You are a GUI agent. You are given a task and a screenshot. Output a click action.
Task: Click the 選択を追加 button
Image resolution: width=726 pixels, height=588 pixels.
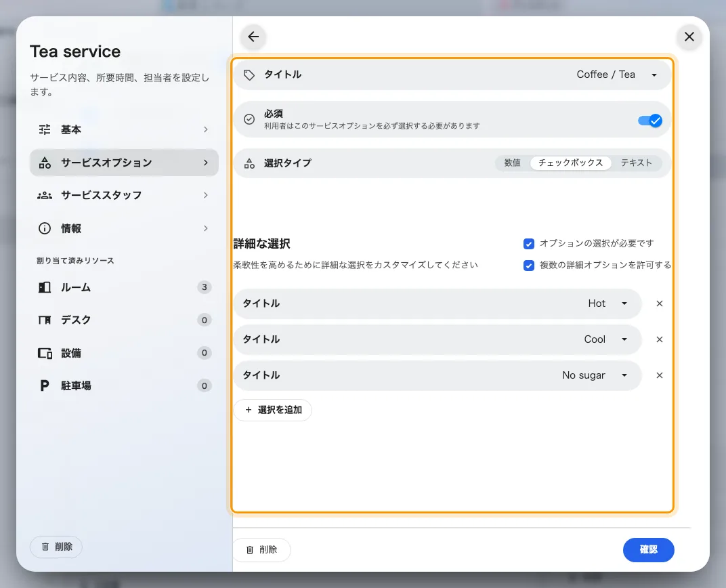(273, 410)
